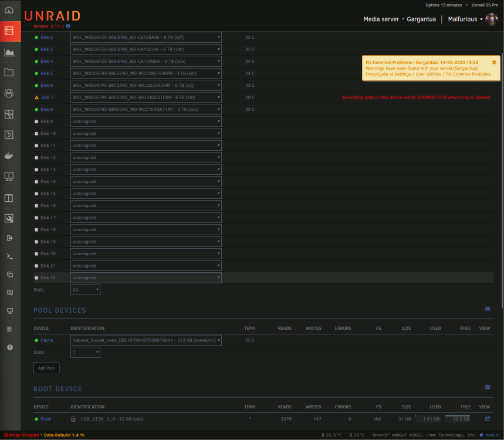The width and height of the screenshot is (504, 440).
Task: Click the UNRAID logo
Action: click(52, 16)
